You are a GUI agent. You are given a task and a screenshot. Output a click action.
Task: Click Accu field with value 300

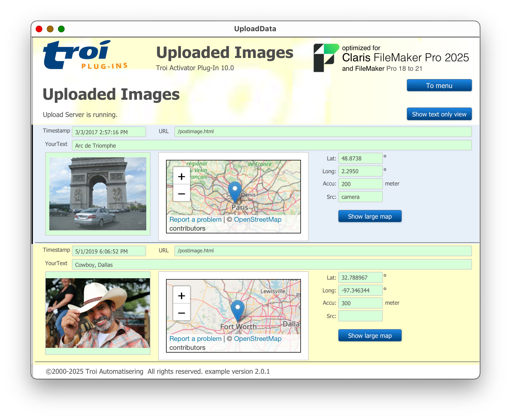(x=360, y=303)
